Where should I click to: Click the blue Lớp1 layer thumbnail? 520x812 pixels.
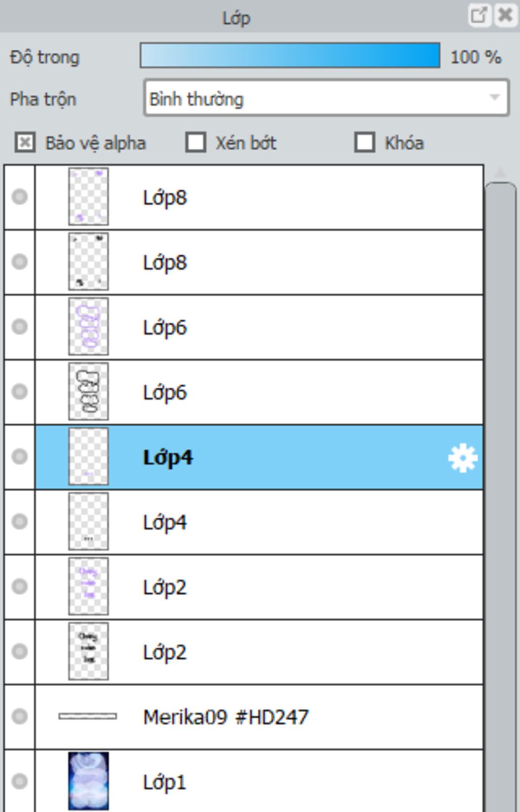pos(88,781)
